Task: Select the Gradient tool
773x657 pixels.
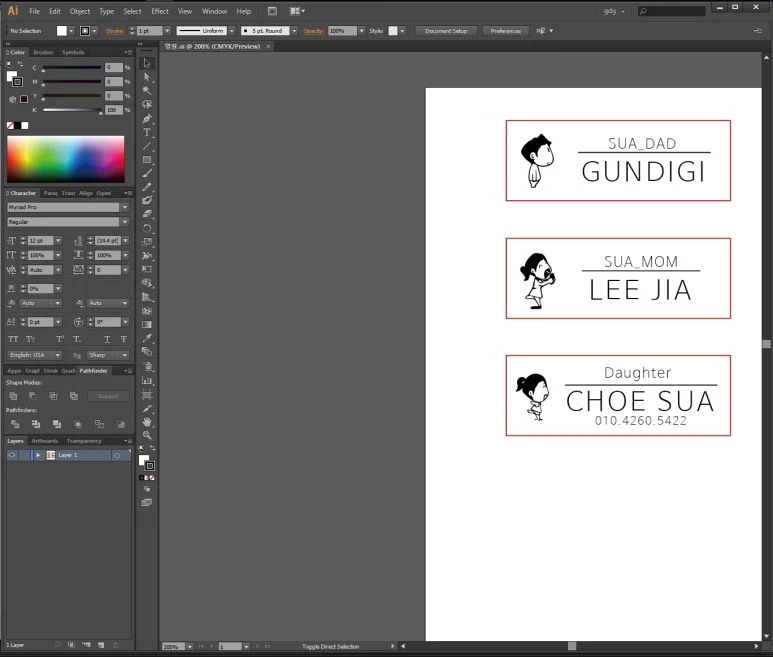Action: (x=147, y=324)
